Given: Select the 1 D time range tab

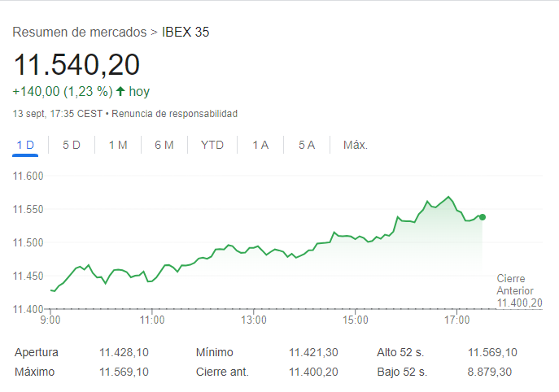Looking at the screenshot, I should click(26, 145).
